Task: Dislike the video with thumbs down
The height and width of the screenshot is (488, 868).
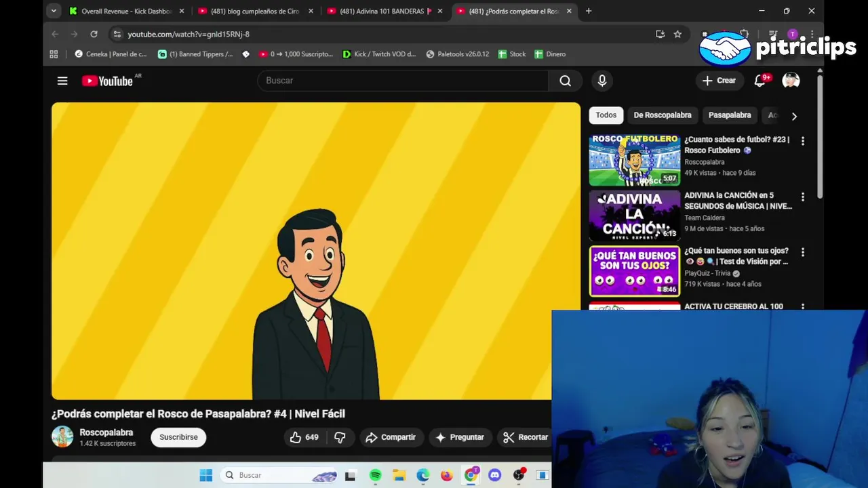Action: [340, 437]
